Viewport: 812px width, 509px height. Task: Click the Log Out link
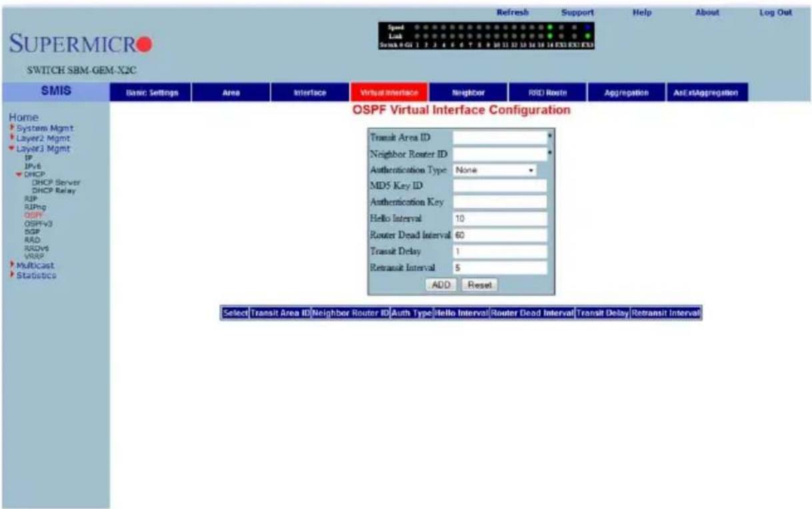(x=775, y=12)
